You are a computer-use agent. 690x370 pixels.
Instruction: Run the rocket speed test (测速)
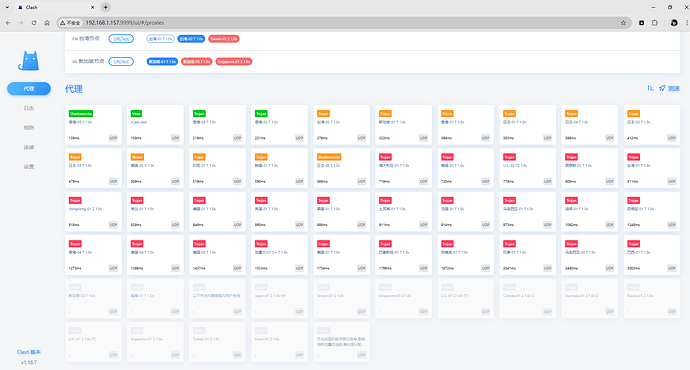[x=669, y=88]
